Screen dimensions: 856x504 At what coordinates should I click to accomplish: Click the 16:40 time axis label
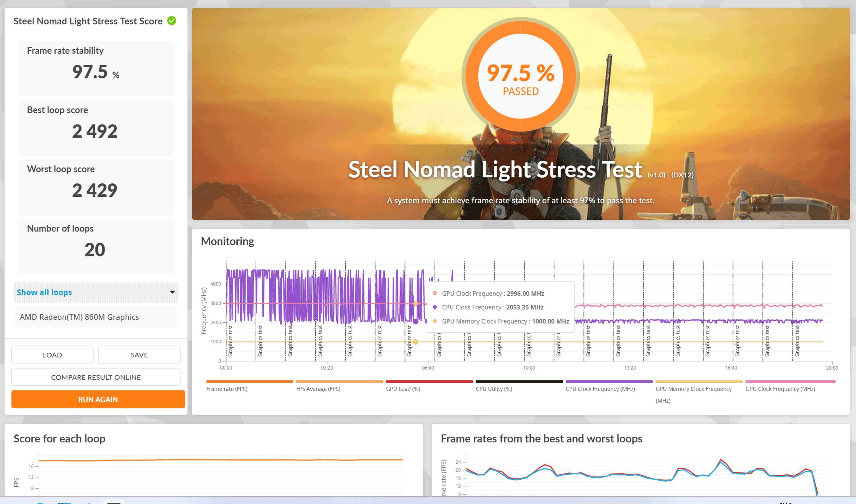click(x=731, y=368)
